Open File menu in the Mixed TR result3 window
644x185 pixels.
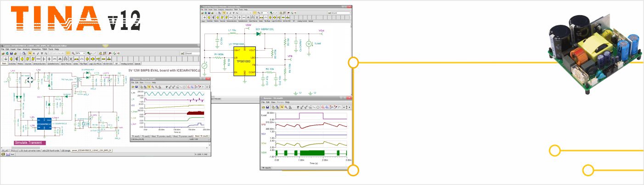click(133, 82)
